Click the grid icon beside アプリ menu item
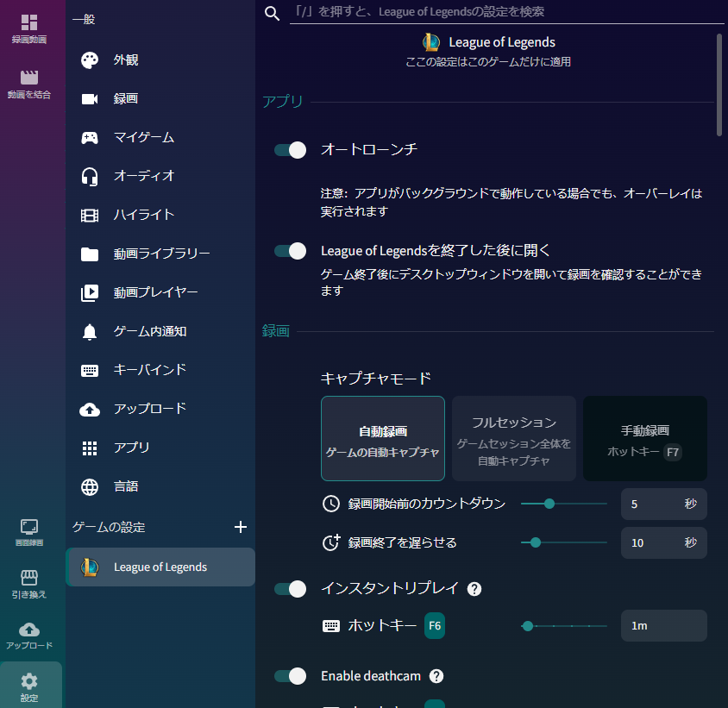 tap(90, 448)
